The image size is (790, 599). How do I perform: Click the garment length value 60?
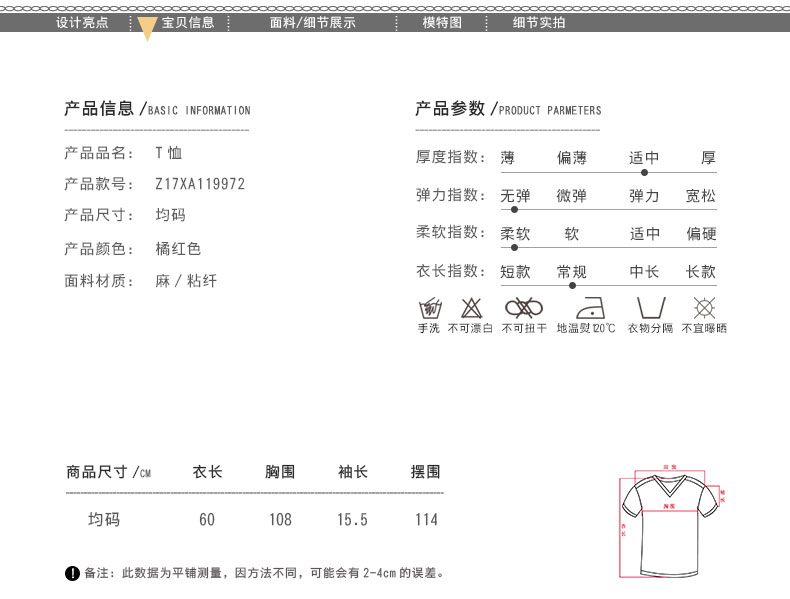[207, 519]
